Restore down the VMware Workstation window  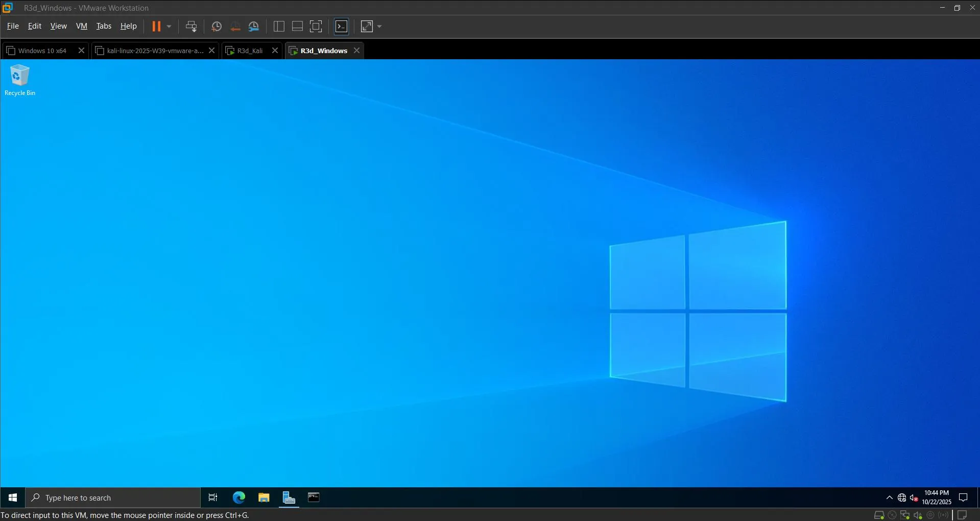pyautogui.click(x=957, y=8)
